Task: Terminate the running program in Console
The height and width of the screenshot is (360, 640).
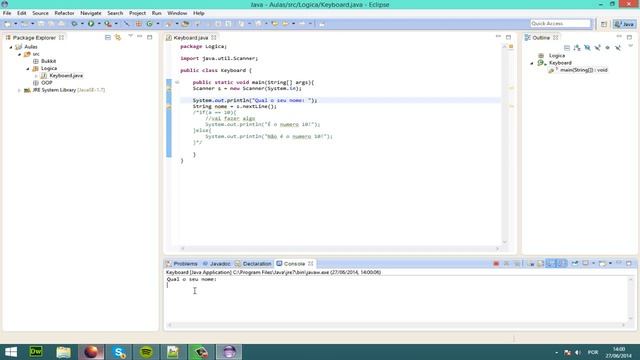Action: click(x=496, y=264)
